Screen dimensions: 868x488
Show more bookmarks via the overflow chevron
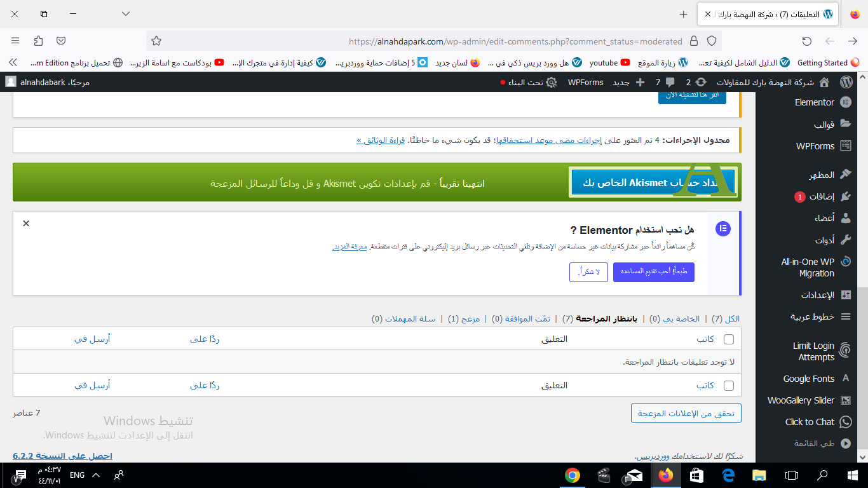[x=12, y=63]
